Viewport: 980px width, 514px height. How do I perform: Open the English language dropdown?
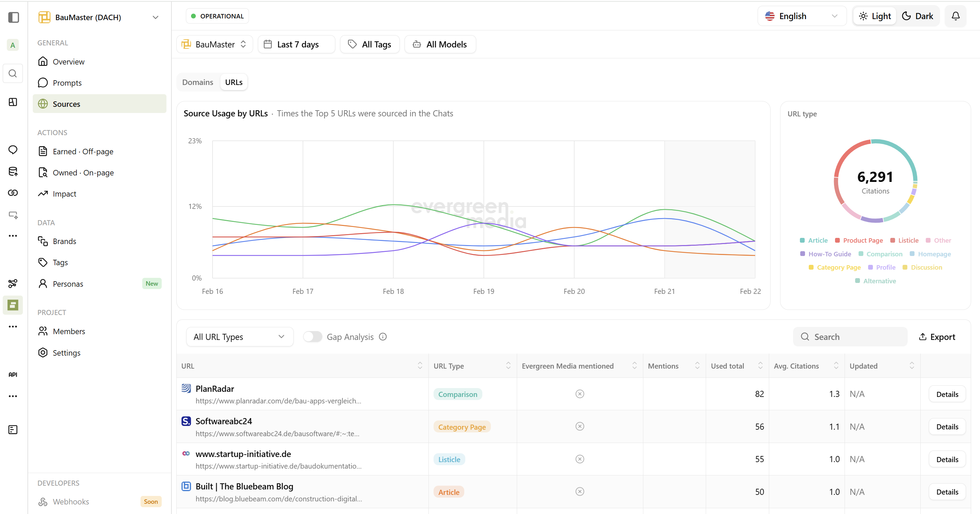pos(802,16)
